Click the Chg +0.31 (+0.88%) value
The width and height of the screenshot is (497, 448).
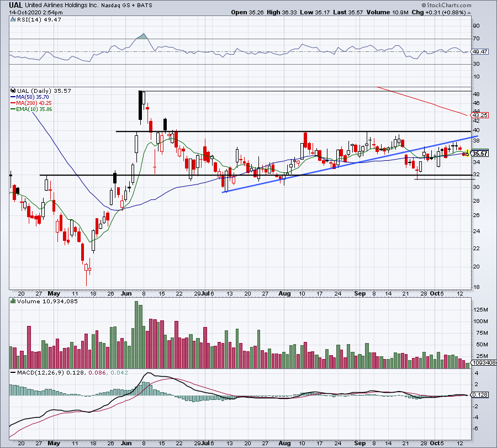(x=438, y=12)
